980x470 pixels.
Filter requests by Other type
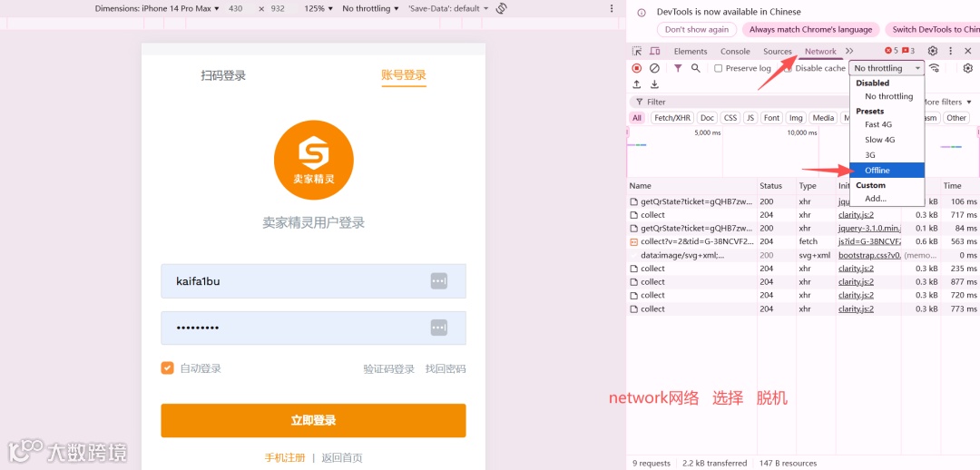[956, 118]
